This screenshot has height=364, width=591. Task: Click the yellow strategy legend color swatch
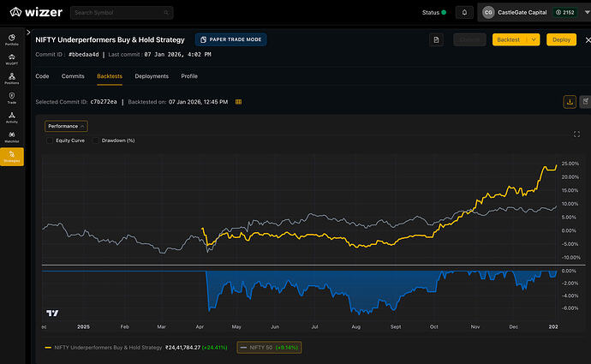click(x=48, y=348)
